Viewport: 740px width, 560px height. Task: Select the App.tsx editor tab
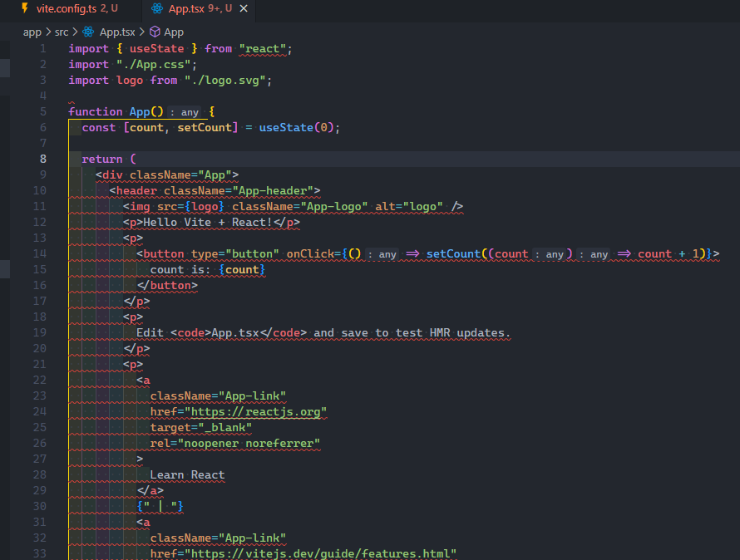[x=200, y=9]
